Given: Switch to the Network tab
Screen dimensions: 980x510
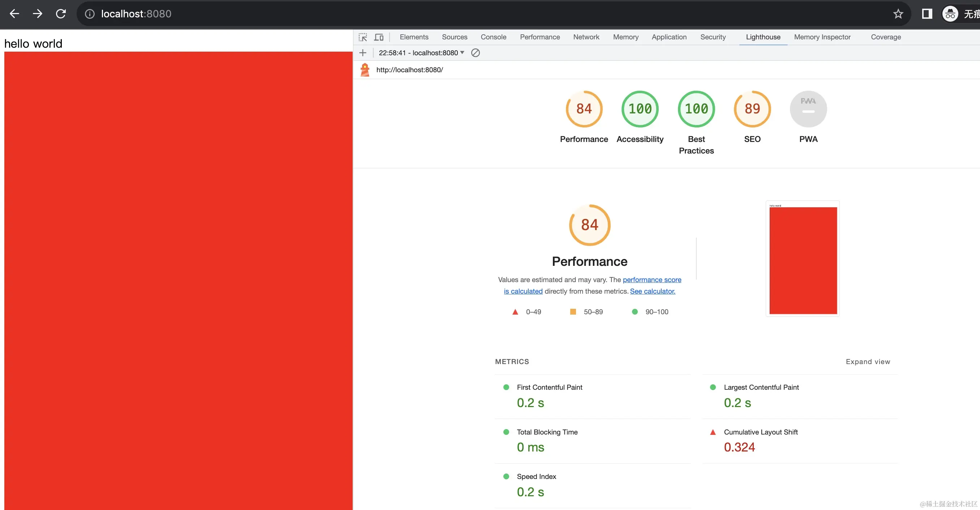Looking at the screenshot, I should click(586, 37).
